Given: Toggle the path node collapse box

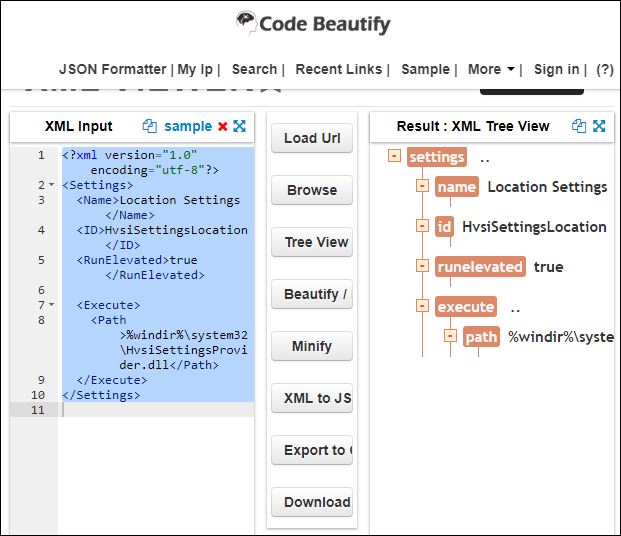Looking at the screenshot, I should tap(450, 336).
